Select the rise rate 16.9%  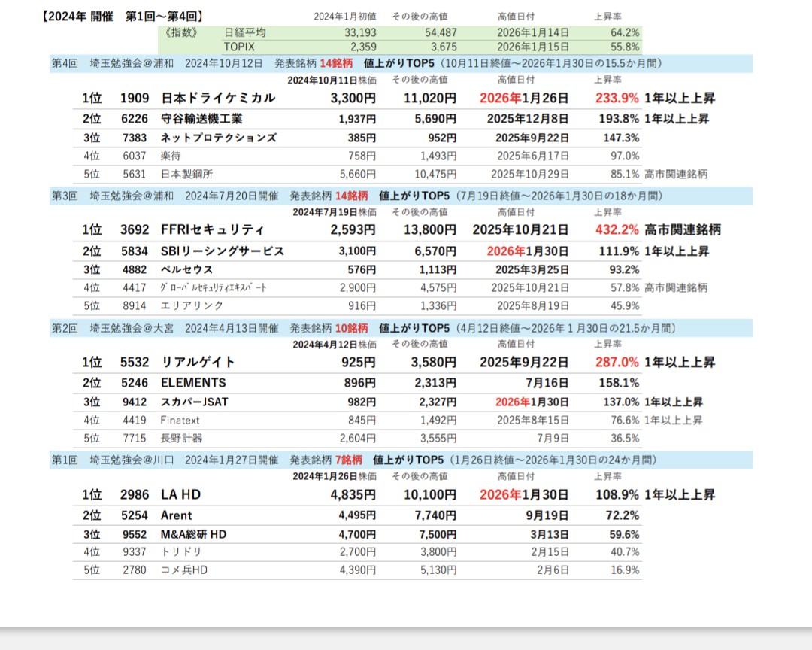tap(625, 570)
